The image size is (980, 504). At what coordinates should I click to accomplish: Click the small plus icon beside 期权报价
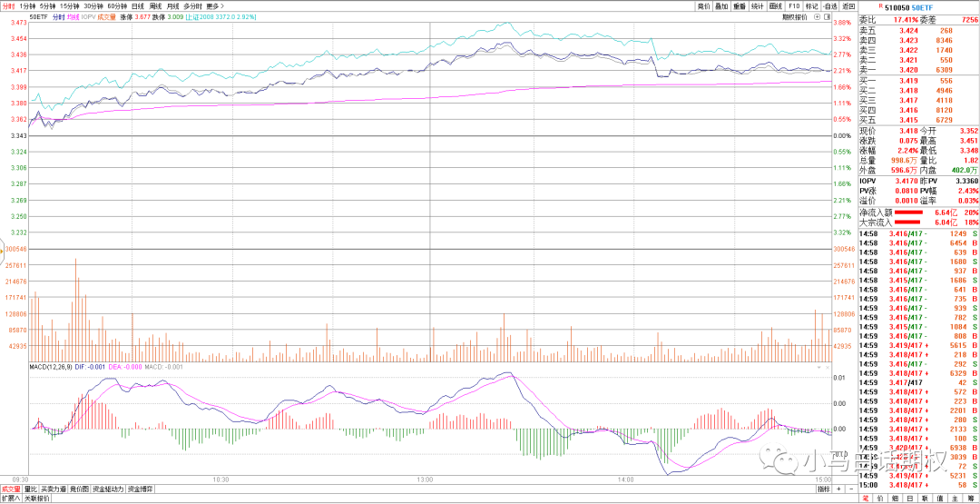817,17
